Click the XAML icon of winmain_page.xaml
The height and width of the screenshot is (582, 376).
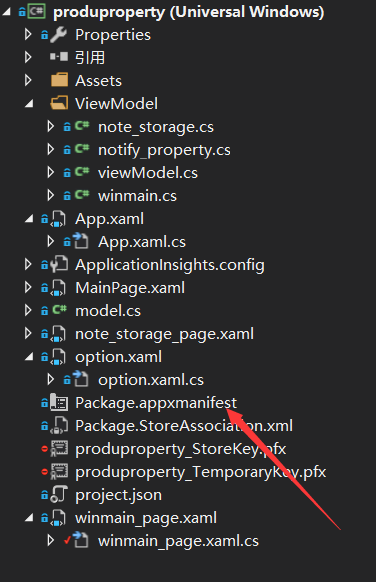coord(58,518)
